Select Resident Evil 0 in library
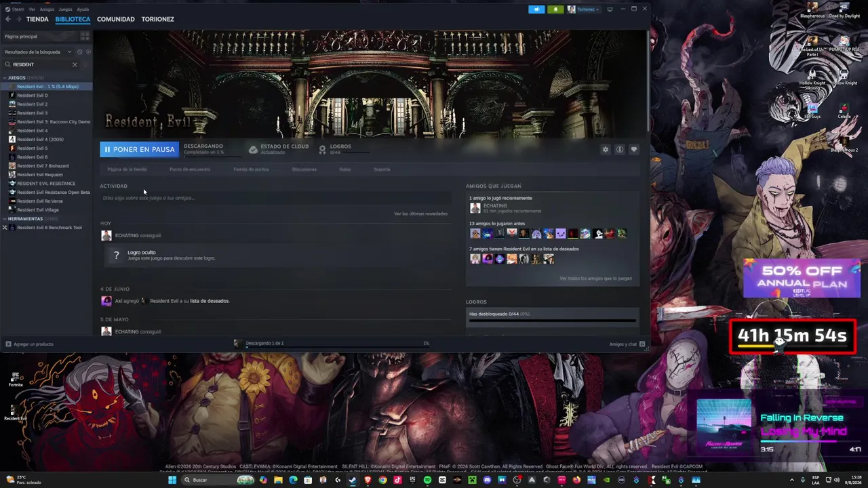The image size is (868, 488). [47, 96]
